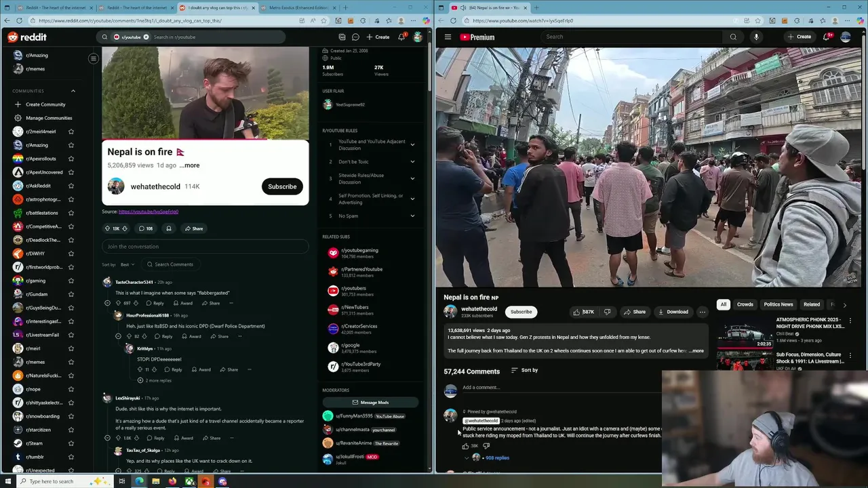Select the All chip filter
The image size is (868, 488).
click(x=724, y=305)
